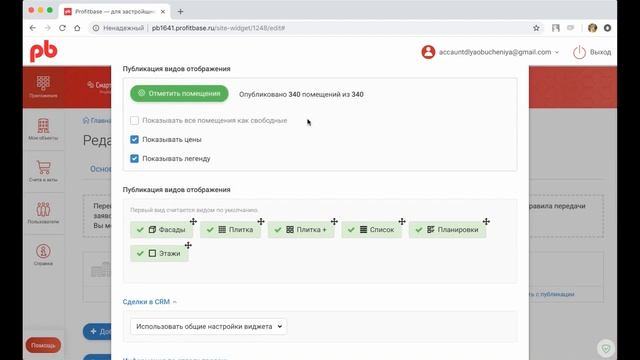Toggle the Список view off
The image size is (640, 360).
point(371,230)
